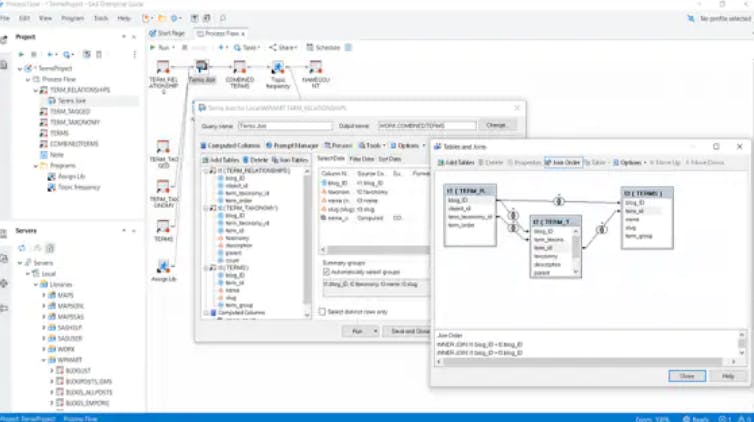Screen dimensions: 754x422
Task: Toggle Automatically select groups checkbox
Action: [x=327, y=272]
